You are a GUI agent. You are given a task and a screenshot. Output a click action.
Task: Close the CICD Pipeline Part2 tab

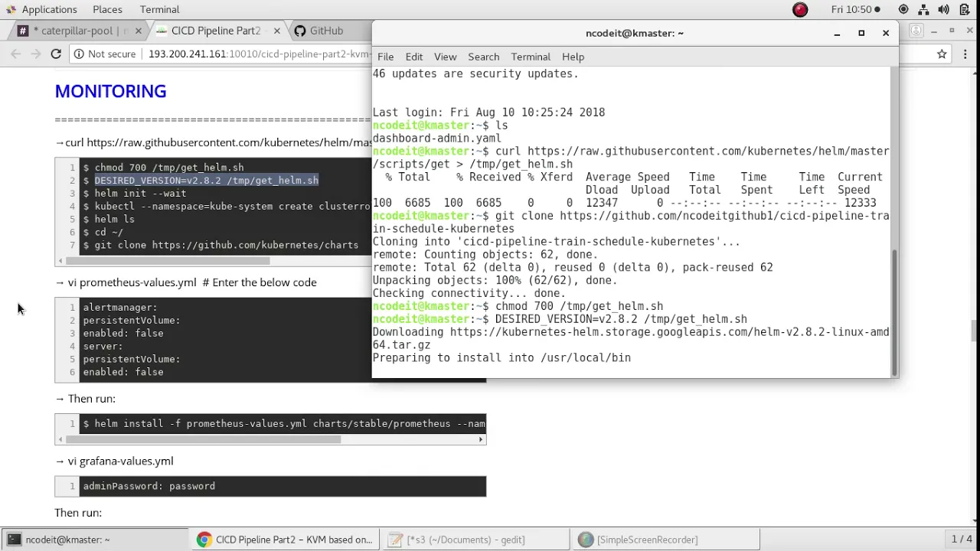pyautogui.click(x=276, y=31)
